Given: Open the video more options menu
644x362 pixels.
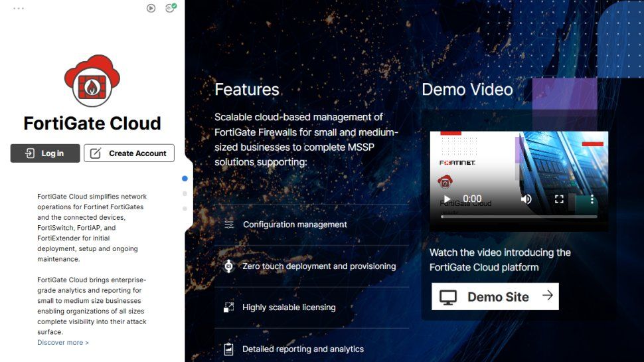Looking at the screenshot, I should pos(592,199).
